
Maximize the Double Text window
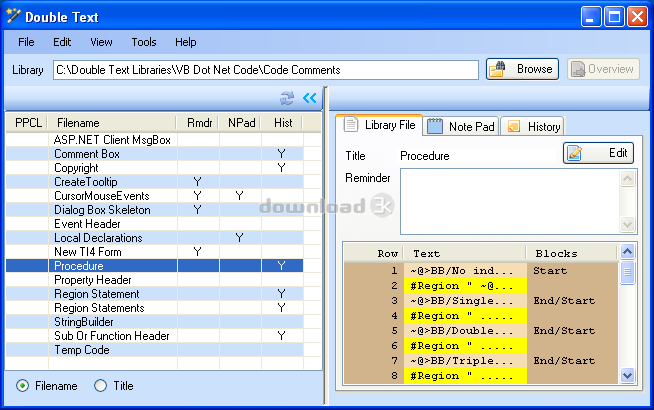coord(614,17)
